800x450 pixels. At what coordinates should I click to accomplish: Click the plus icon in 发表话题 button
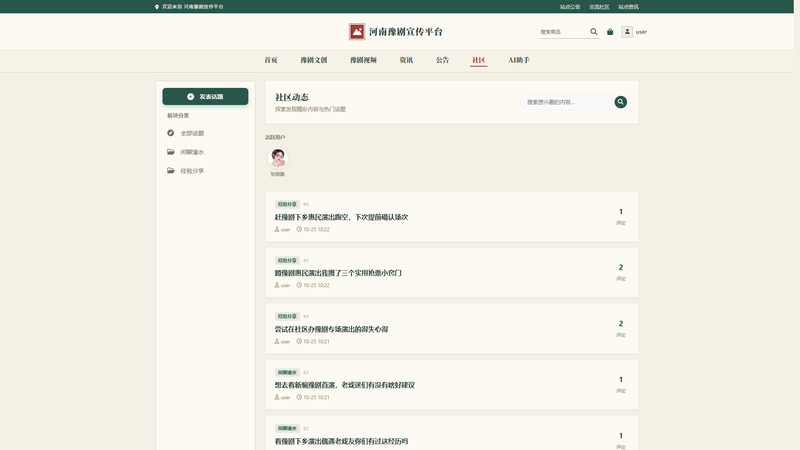tap(190, 96)
